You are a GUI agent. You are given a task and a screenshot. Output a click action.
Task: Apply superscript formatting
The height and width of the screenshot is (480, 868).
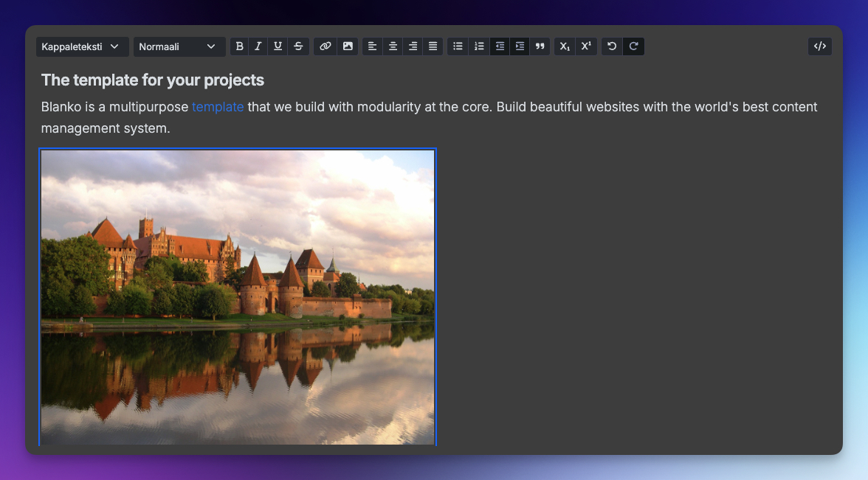point(586,46)
